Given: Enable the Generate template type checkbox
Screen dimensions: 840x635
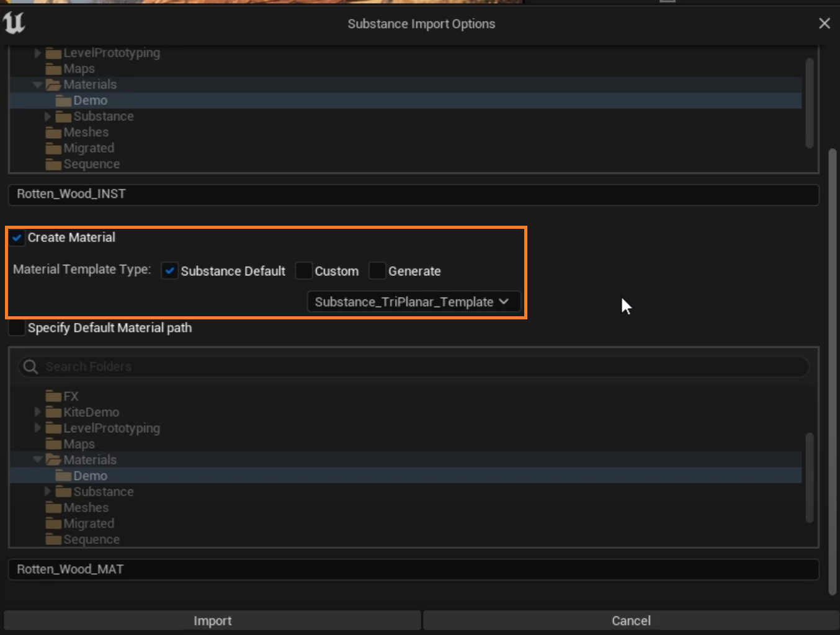Looking at the screenshot, I should coord(377,271).
